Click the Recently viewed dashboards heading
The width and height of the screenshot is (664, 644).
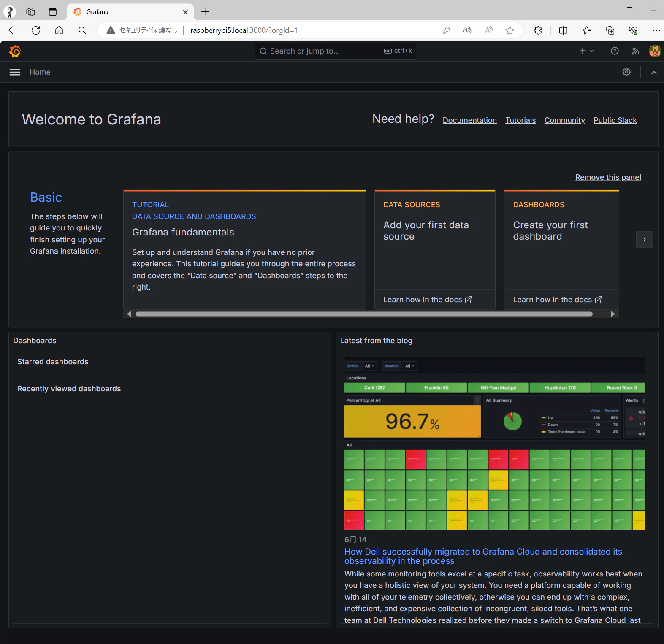coord(69,389)
